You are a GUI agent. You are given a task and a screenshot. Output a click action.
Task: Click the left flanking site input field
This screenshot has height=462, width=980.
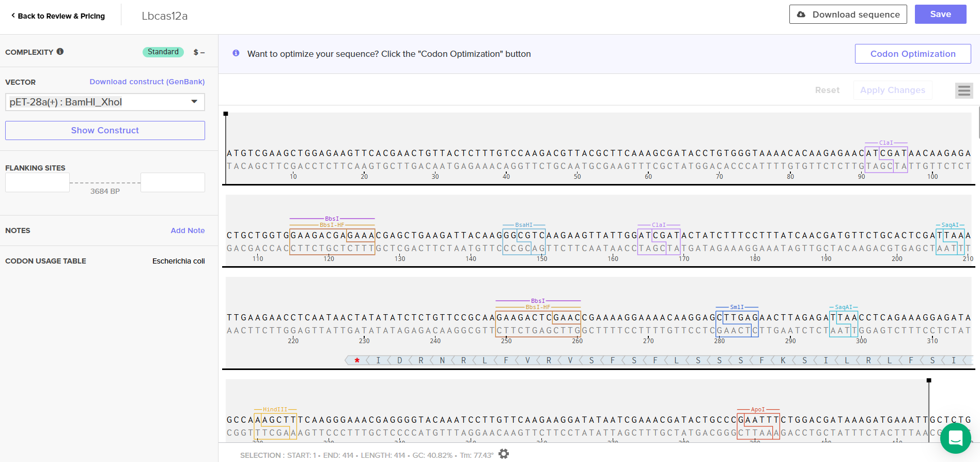[37, 182]
